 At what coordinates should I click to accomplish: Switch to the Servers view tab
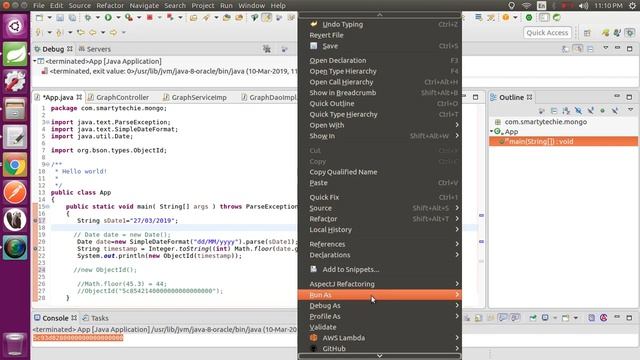(94, 49)
